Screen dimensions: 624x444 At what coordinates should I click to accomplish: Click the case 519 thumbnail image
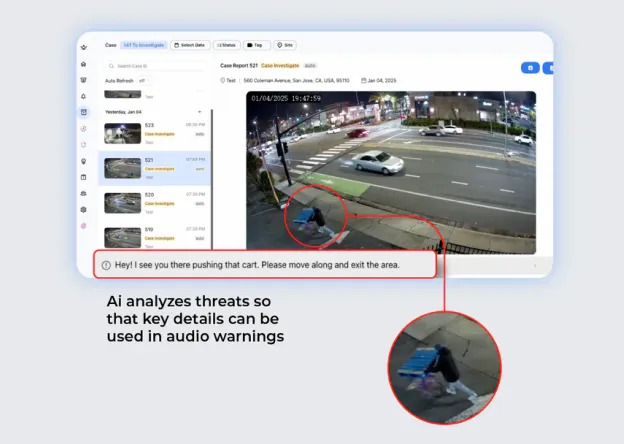[x=122, y=237]
